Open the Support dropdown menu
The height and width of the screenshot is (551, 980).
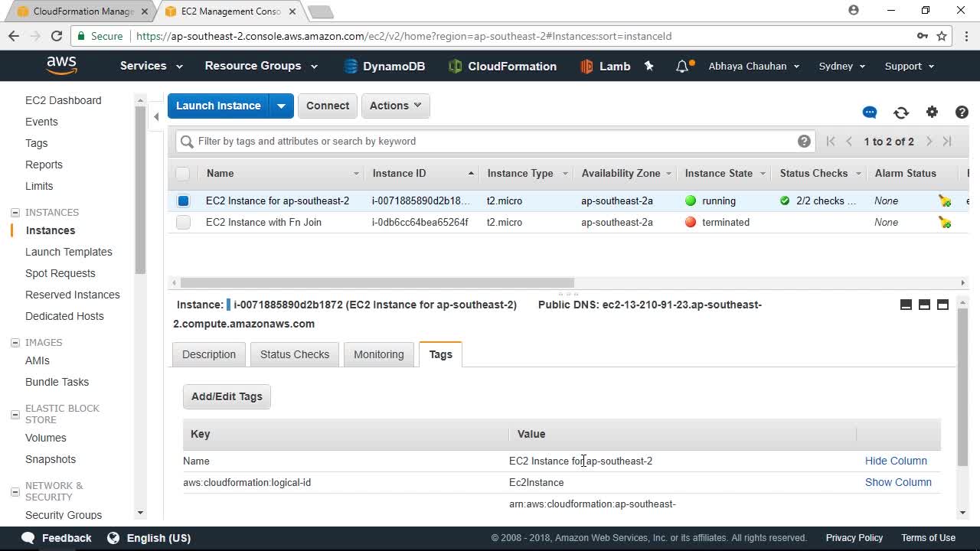coord(910,66)
